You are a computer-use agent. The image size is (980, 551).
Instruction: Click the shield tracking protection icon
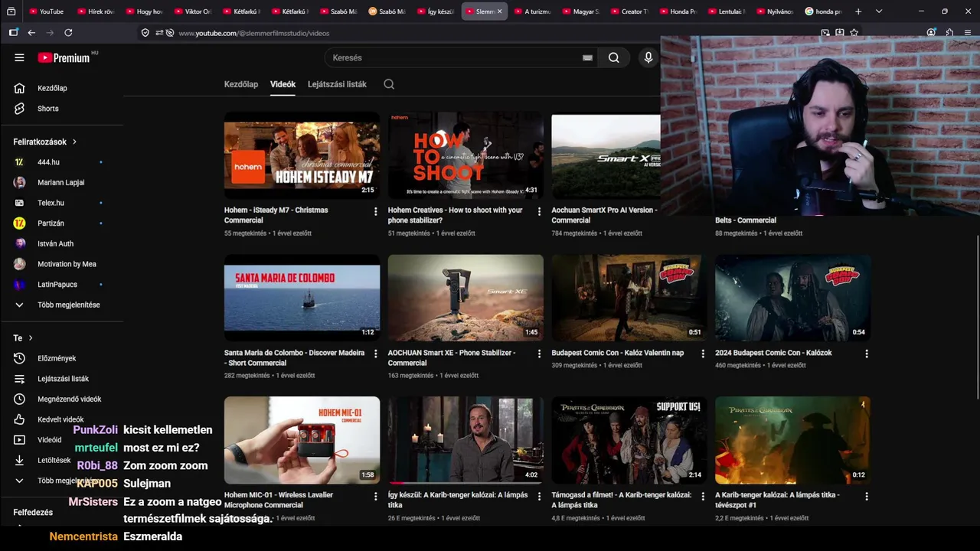click(145, 33)
